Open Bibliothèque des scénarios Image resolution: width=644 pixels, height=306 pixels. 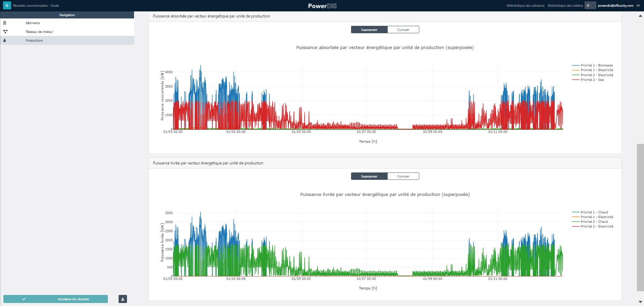[525, 6]
